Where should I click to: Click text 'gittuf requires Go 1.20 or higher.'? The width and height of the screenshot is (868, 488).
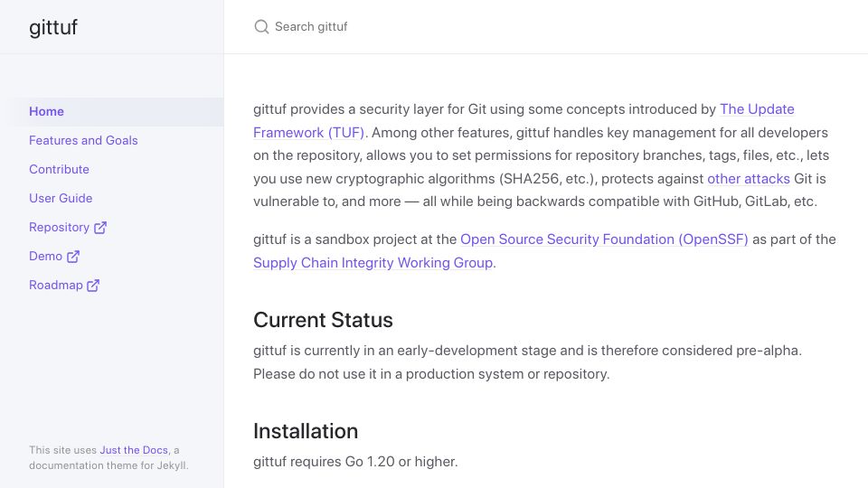355,462
